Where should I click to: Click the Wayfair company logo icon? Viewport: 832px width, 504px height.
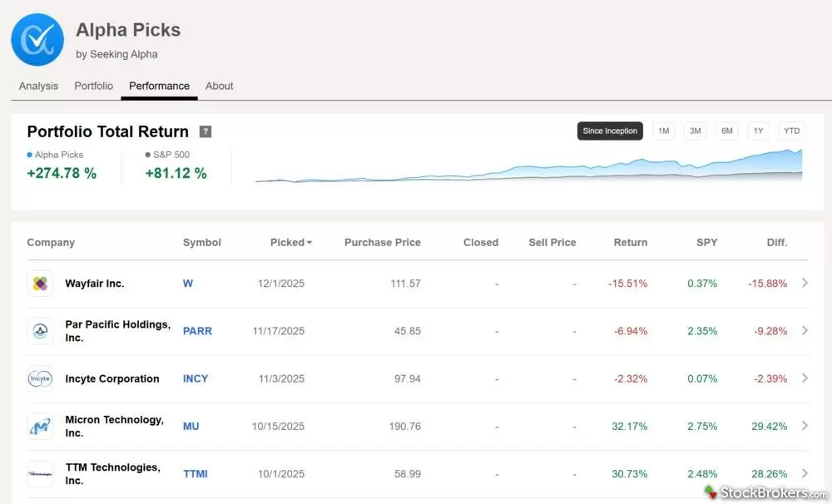tap(40, 284)
